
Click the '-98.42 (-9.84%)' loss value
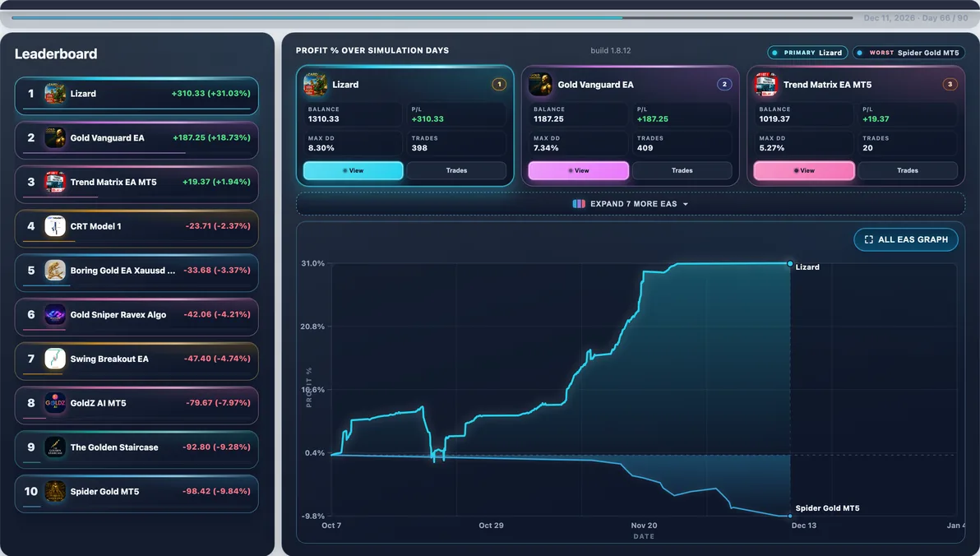pos(216,491)
